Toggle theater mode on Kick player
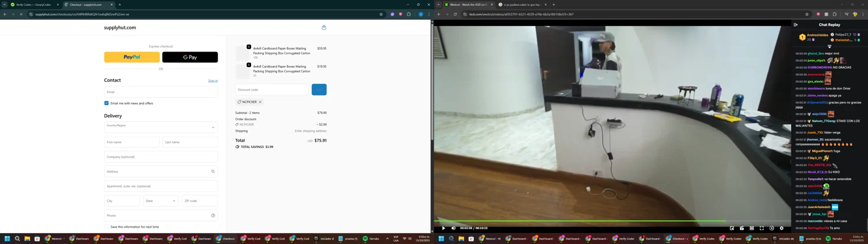 [752, 228]
